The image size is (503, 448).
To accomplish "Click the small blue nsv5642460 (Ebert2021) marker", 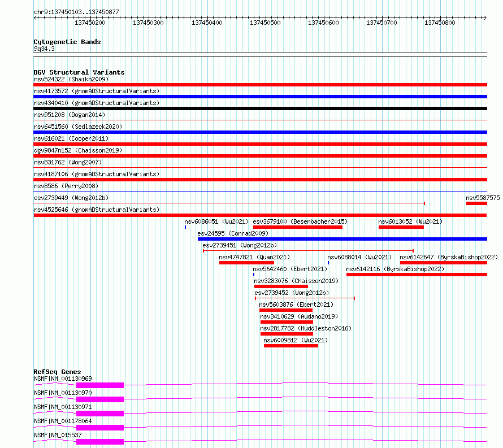I will 254,275.
